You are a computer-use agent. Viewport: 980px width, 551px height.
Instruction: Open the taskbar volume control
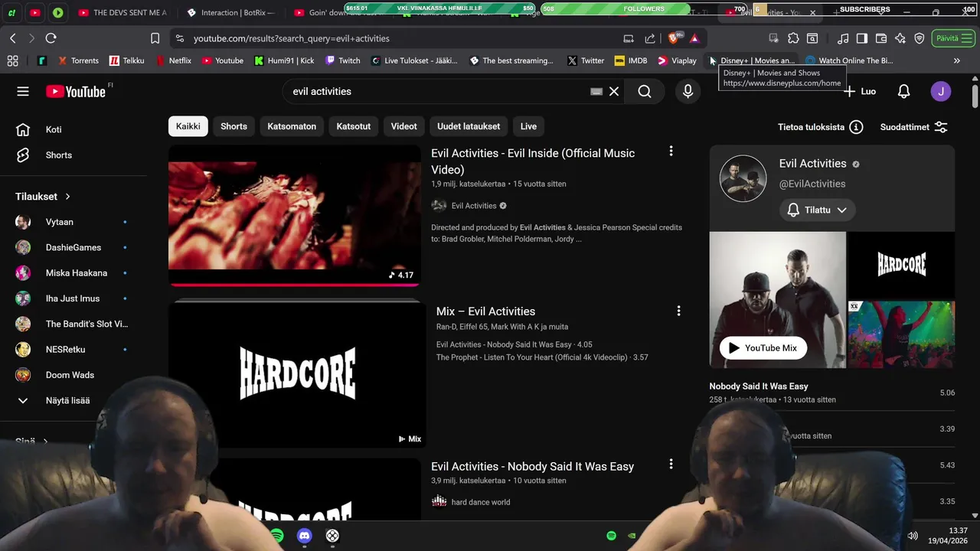(x=913, y=536)
